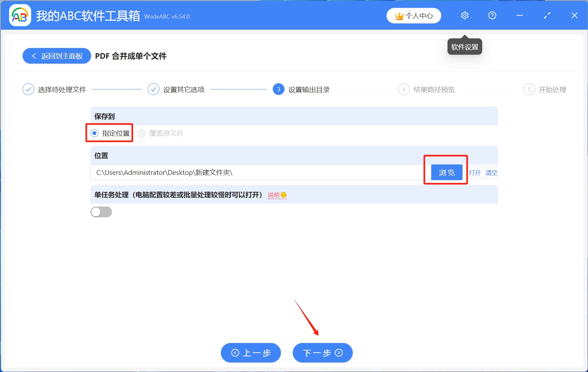
Task: Select the 指定位置 radio option
Action: click(x=94, y=133)
